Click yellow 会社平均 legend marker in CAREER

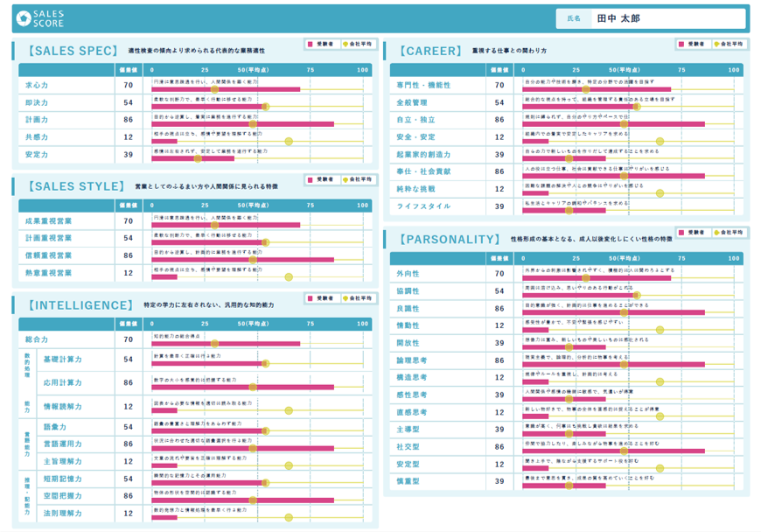pos(716,44)
